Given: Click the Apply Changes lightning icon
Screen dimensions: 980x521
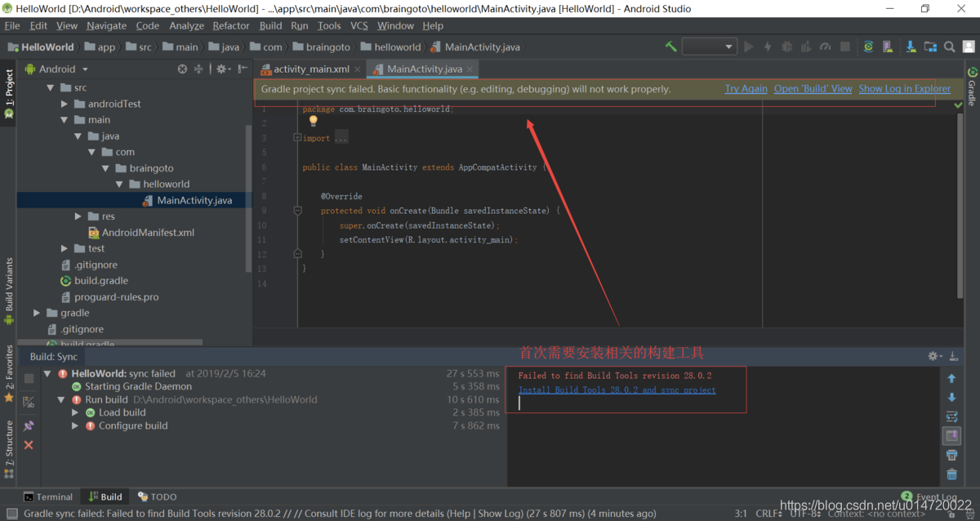Looking at the screenshot, I should click(x=768, y=47).
